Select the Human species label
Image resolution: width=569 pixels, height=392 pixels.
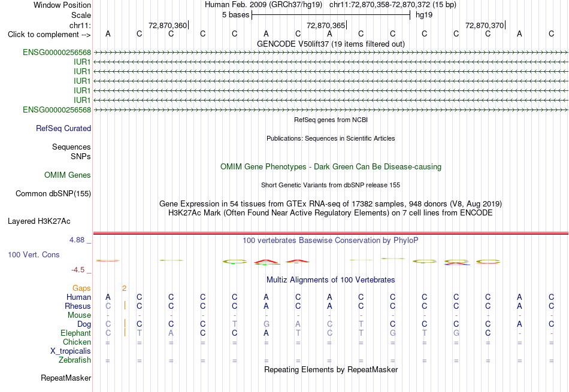(x=78, y=297)
